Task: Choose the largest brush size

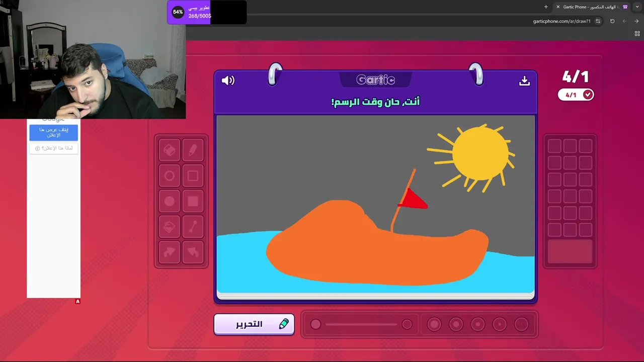Action: click(x=434, y=324)
